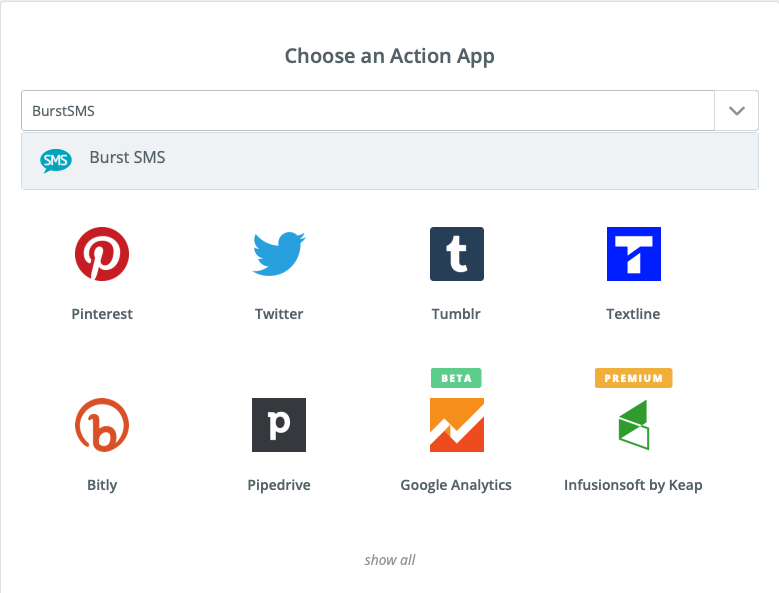Select the Pinterest app icon
Screen dimensions: 779x593
pyautogui.click(x=102, y=254)
